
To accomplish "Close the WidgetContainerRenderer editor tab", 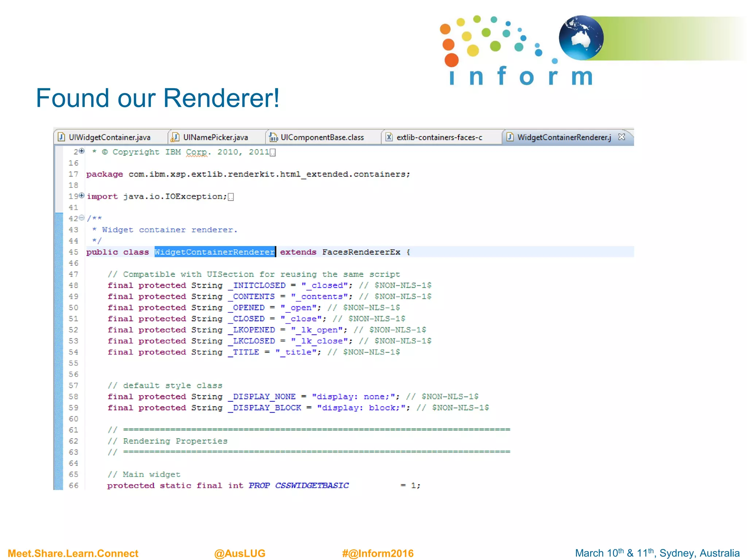I will point(622,137).
